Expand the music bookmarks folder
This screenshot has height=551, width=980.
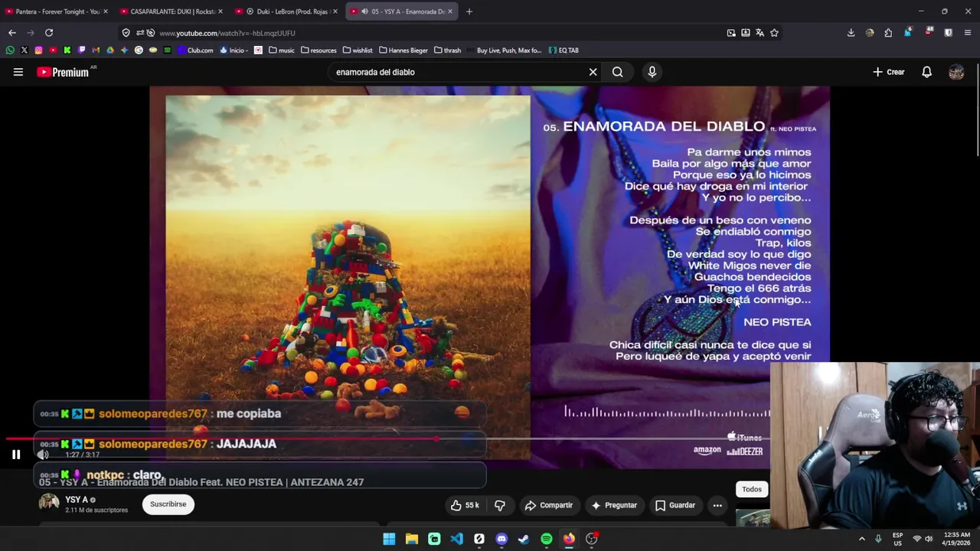coord(281,51)
